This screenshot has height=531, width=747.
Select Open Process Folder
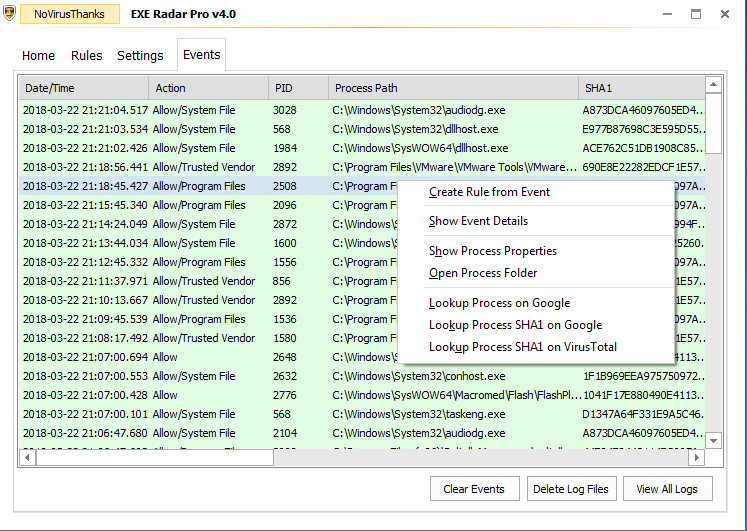tap(483, 273)
